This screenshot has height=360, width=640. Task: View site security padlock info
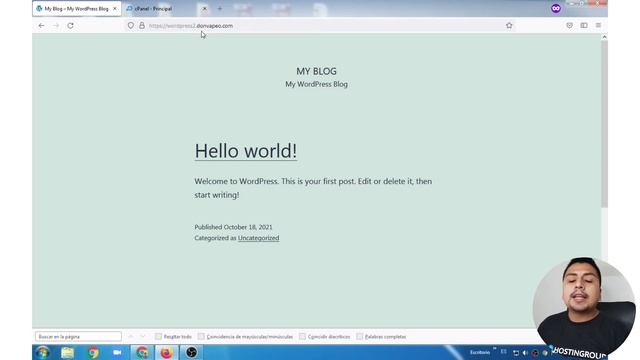tap(142, 25)
